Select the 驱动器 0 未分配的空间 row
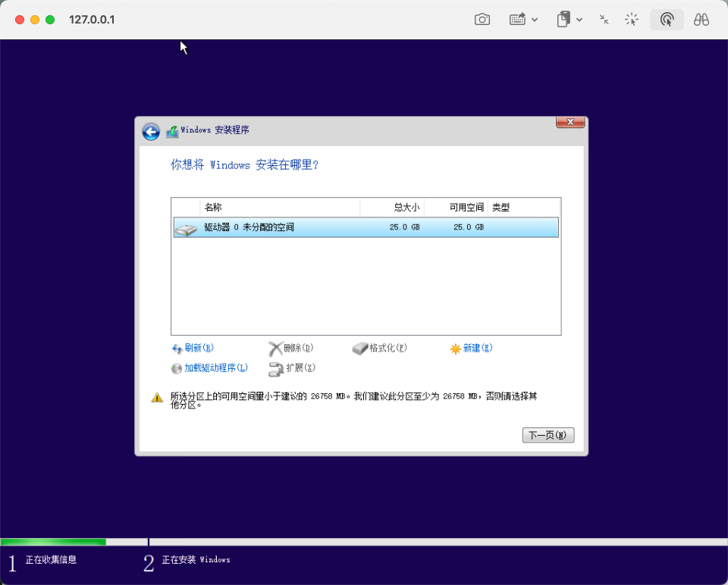The width and height of the screenshot is (728, 585). click(366, 227)
